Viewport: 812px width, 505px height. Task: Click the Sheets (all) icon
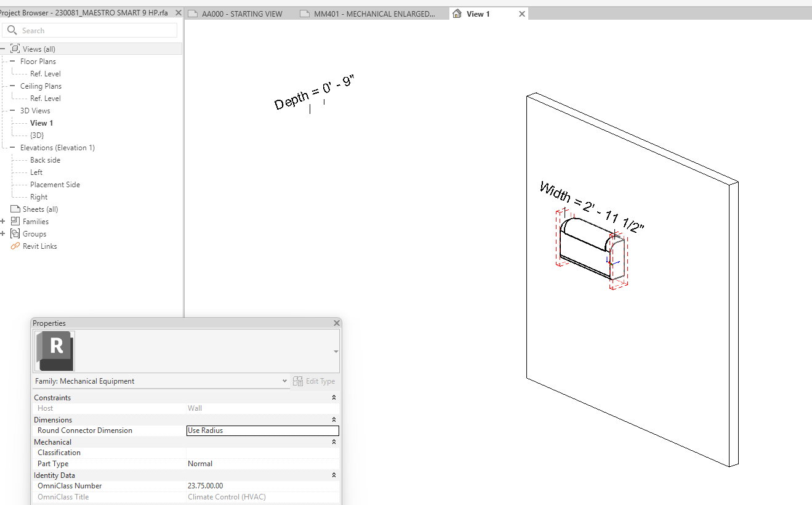(x=15, y=209)
